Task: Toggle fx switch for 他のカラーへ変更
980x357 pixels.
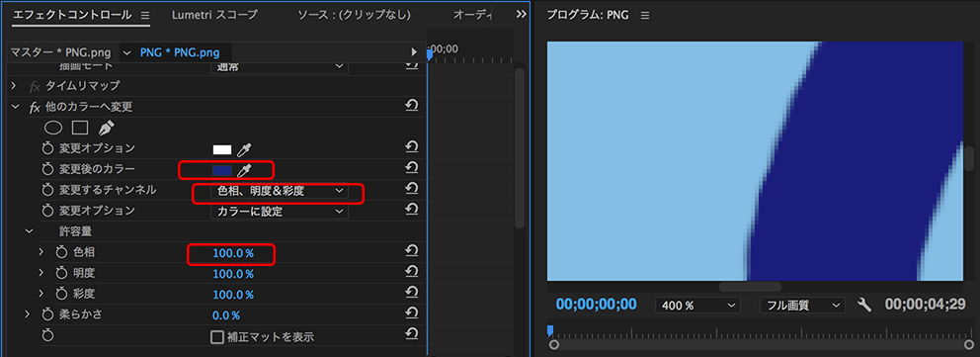Action: pos(35,108)
